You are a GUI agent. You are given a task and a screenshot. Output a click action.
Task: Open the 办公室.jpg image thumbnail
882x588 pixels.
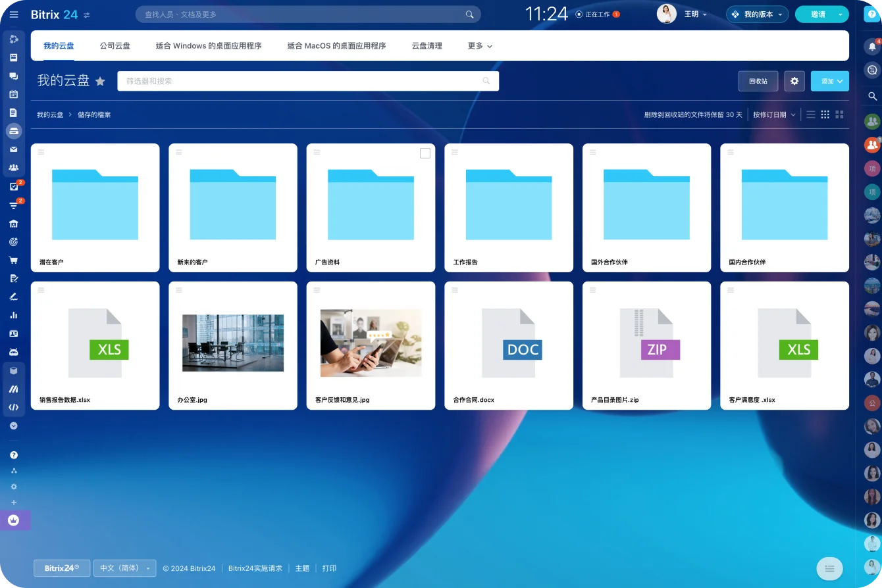[x=233, y=343]
